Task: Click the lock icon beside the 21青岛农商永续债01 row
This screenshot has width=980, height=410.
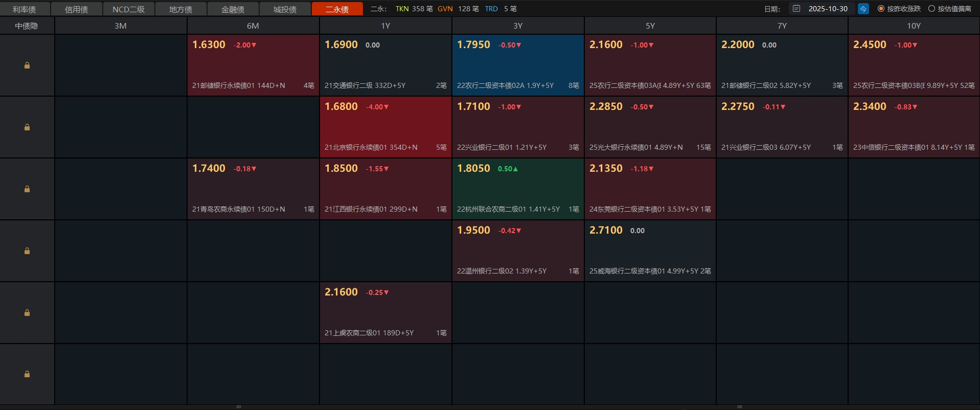Action: [27, 189]
